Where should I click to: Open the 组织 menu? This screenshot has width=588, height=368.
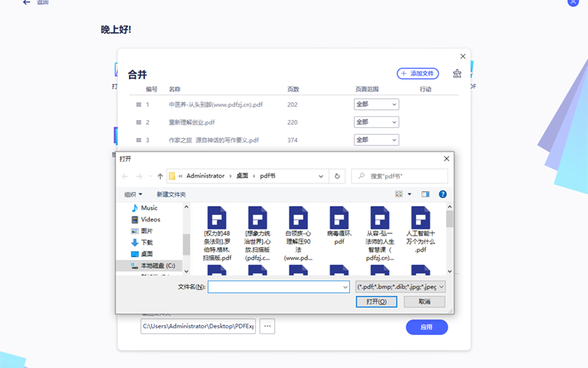(x=133, y=194)
